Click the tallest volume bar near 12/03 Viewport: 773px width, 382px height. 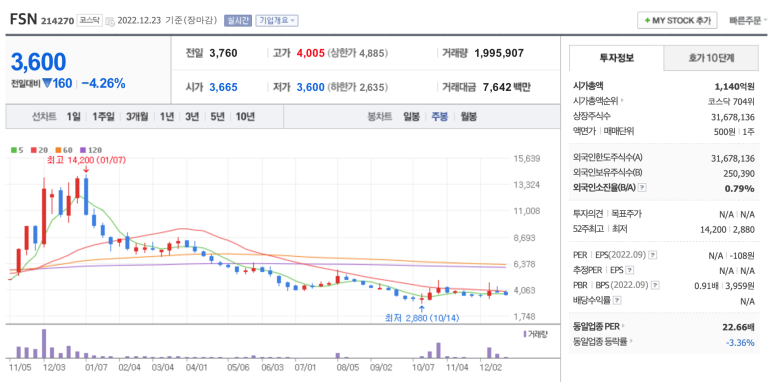coord(43,344)
